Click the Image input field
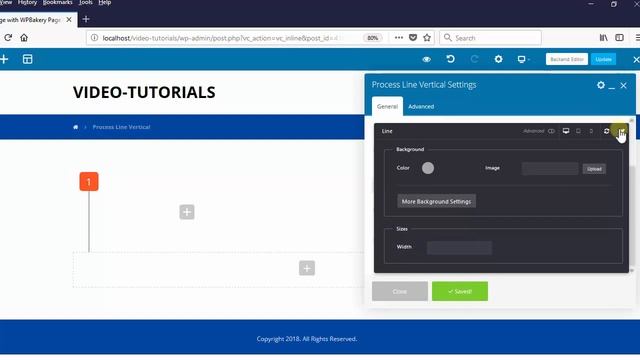 [x=550, y=169]
